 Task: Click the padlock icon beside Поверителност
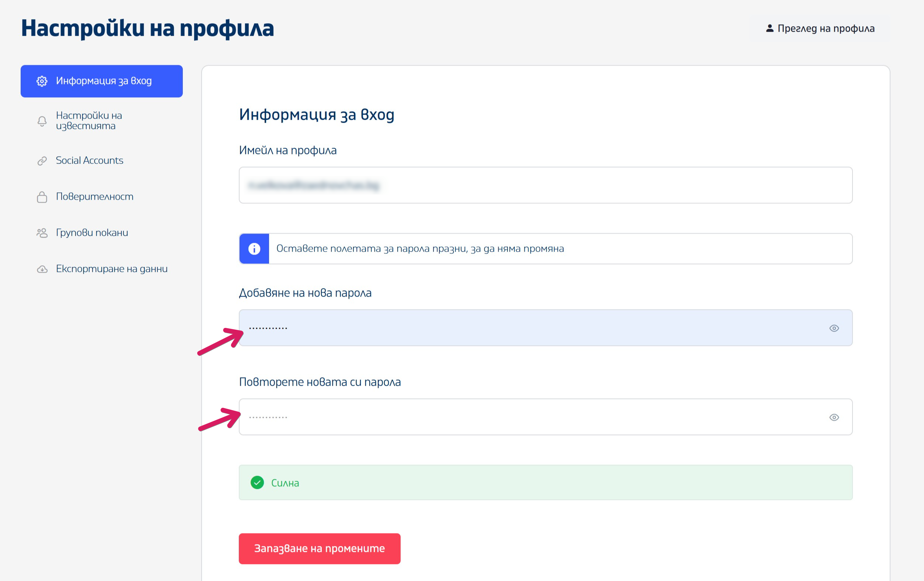point(42,197)
